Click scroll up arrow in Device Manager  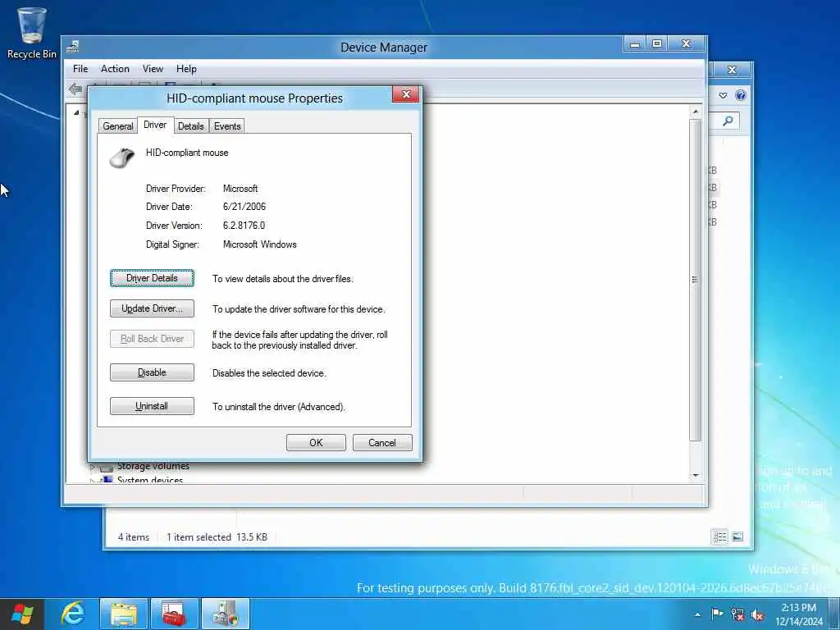coord(696,112)
